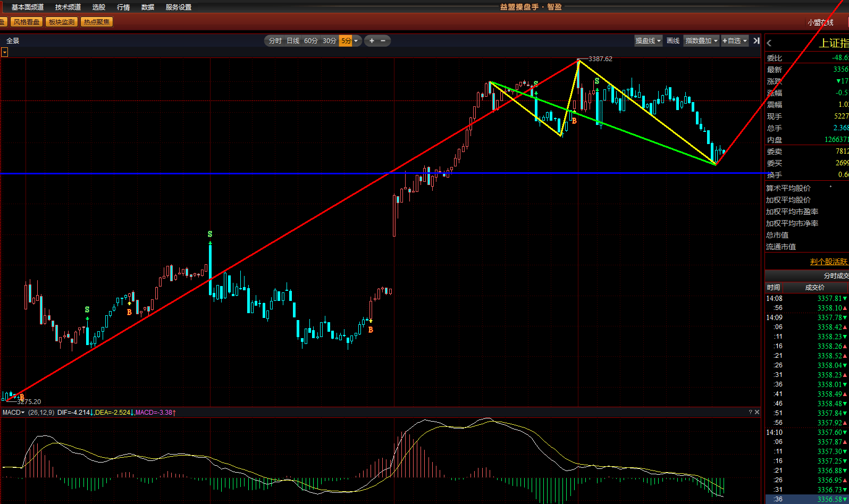The width and height of the screenshot is (849, 504).
Task: Switch to 日线 chart period
Action: 293,40
